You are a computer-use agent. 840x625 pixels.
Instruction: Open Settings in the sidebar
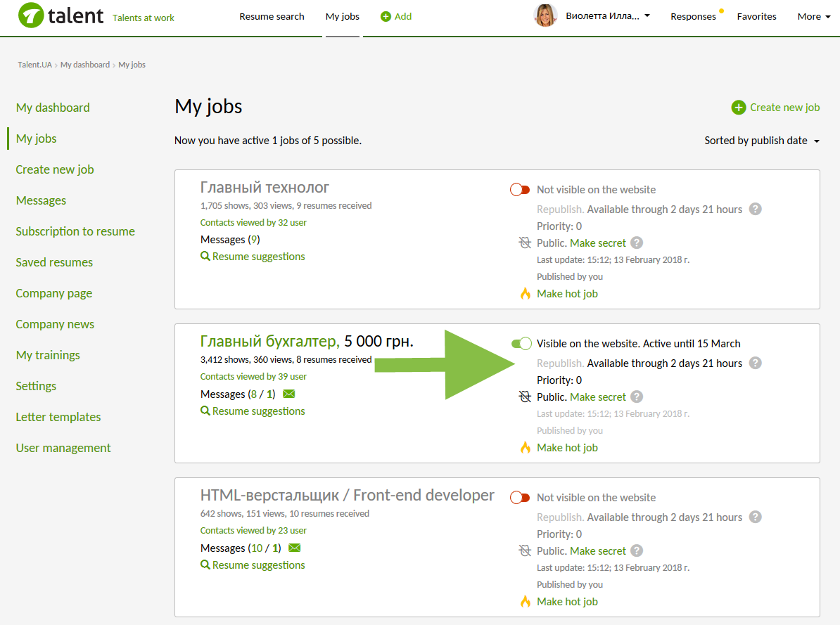click(36, 386)
